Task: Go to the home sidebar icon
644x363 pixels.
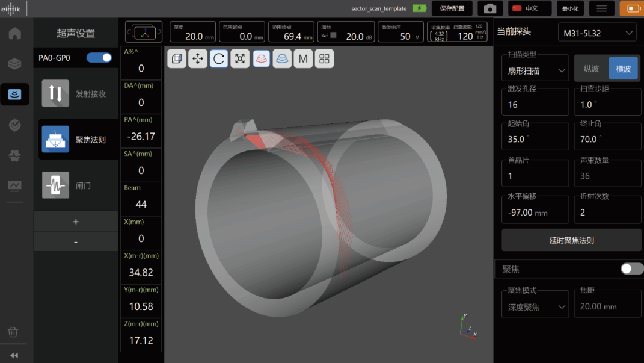Action: 14,33
